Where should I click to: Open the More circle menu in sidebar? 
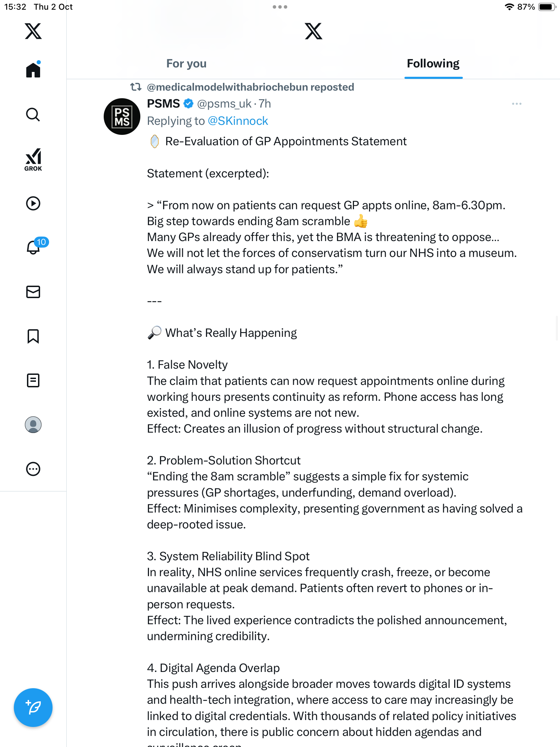[33, 469]
